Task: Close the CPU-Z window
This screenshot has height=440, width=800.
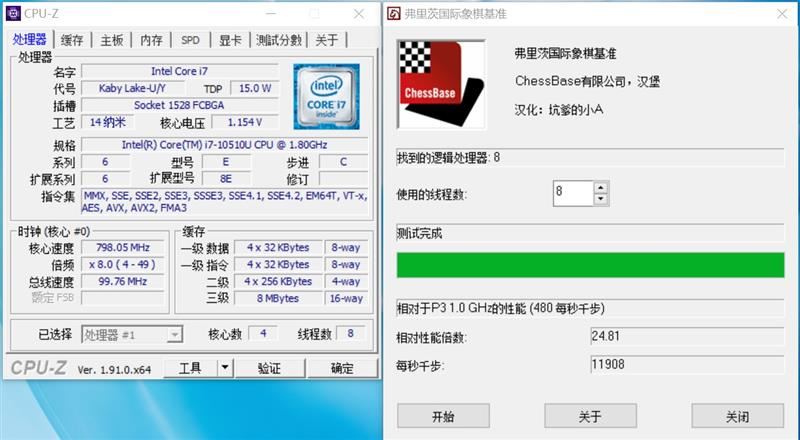Action: [359, 14]
